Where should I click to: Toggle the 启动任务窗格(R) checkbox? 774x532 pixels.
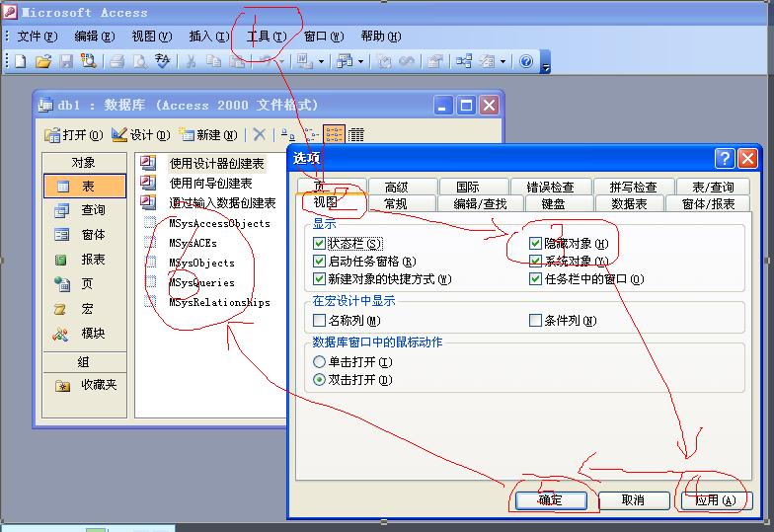319,261
